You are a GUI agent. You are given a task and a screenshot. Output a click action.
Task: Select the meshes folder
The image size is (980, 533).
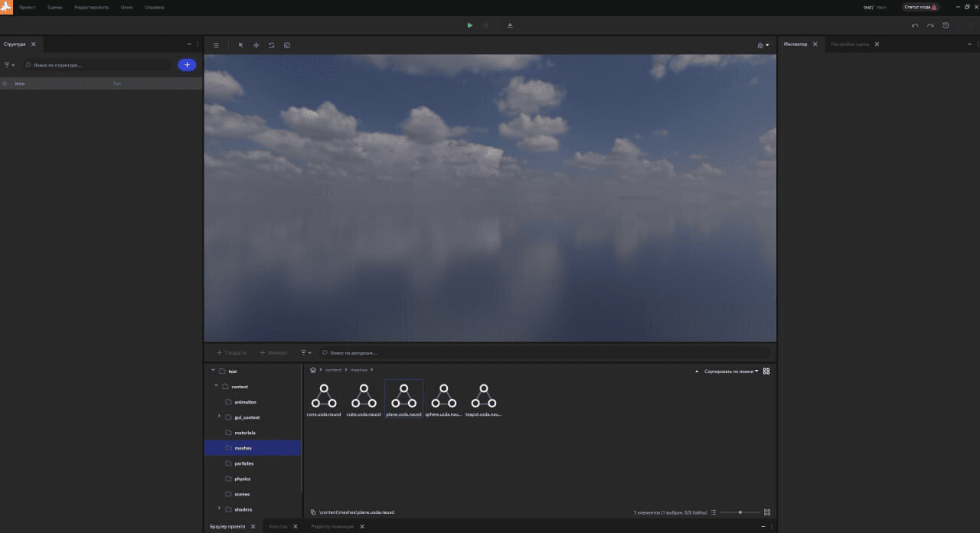[x=252, y=448]
